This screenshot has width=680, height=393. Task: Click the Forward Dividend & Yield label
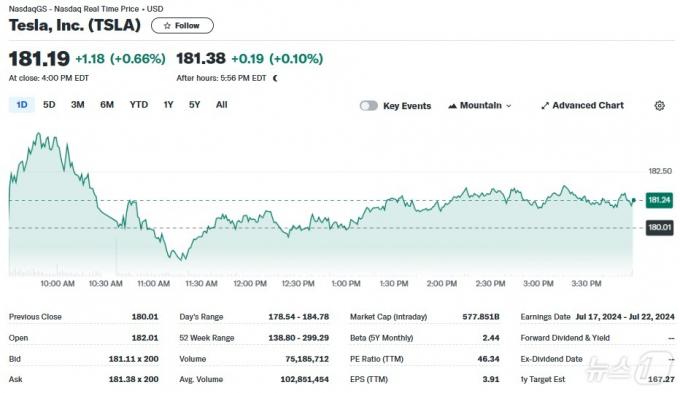[x=565, y=337]
